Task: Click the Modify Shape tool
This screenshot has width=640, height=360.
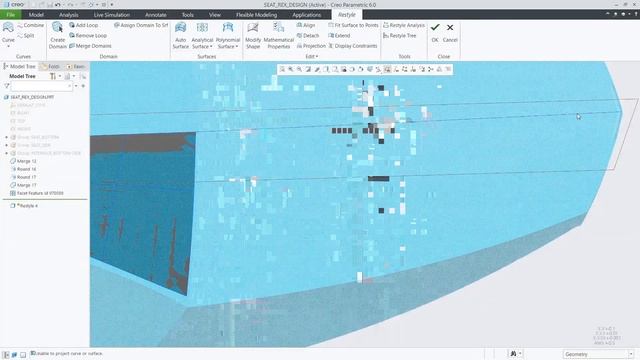Action: coord(253,35)
